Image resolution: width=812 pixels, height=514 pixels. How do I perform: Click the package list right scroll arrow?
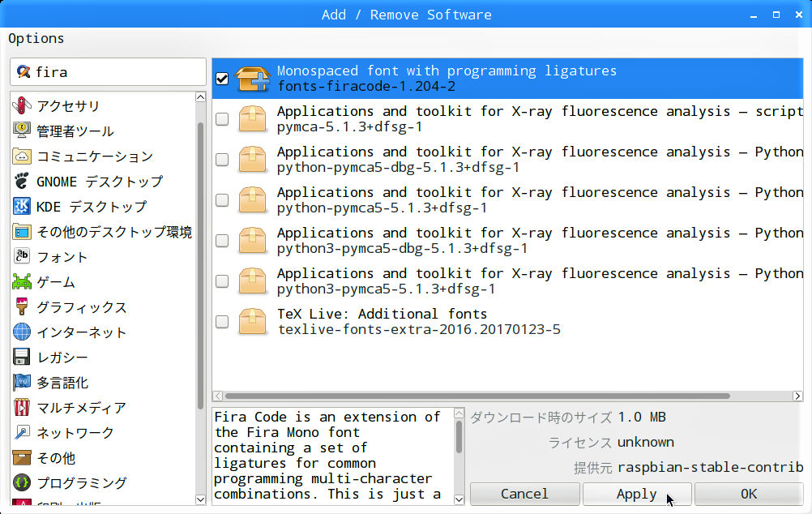(x=797, y=396)
